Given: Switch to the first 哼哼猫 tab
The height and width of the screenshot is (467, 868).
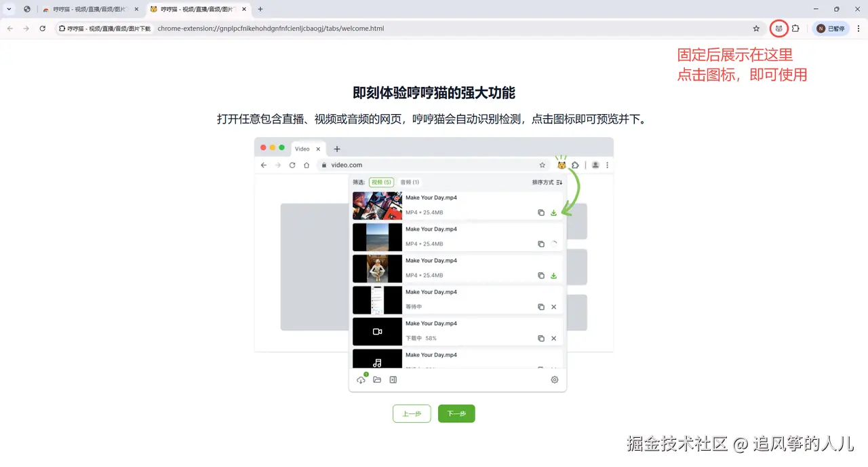Looking at the screenshot, I should coord(91,10).
